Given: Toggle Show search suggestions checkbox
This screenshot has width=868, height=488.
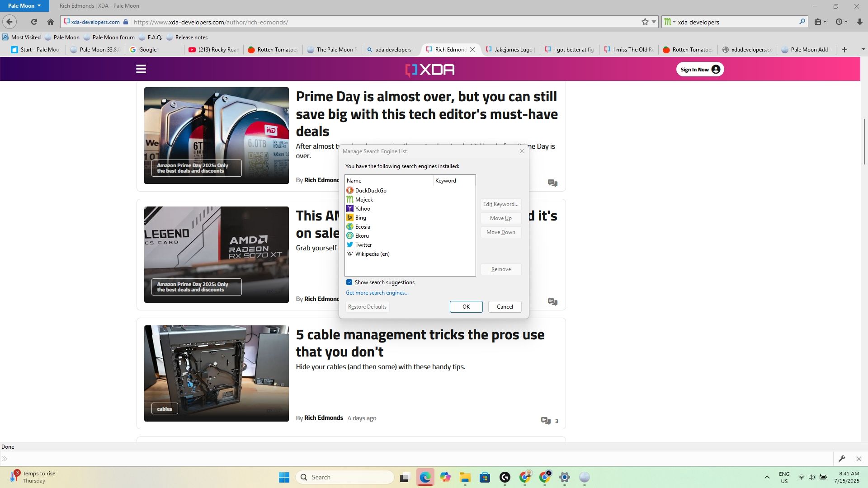Looking at the screenshot, I should 349,282.
